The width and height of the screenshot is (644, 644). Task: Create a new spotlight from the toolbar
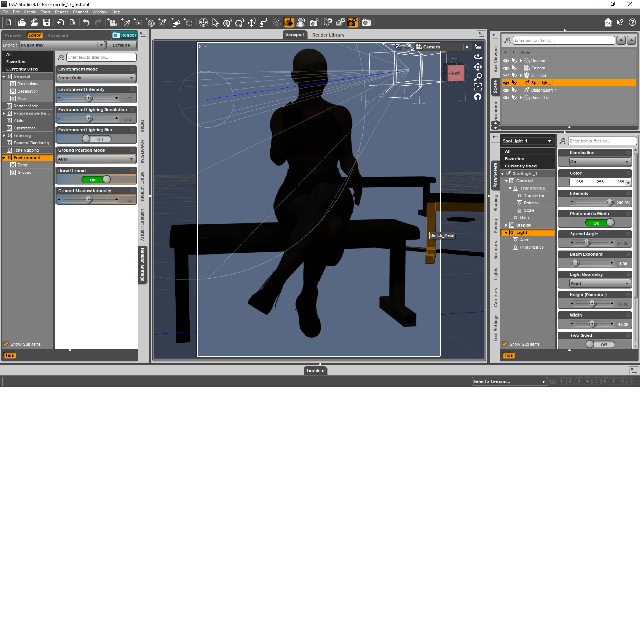tap(163, 22)
